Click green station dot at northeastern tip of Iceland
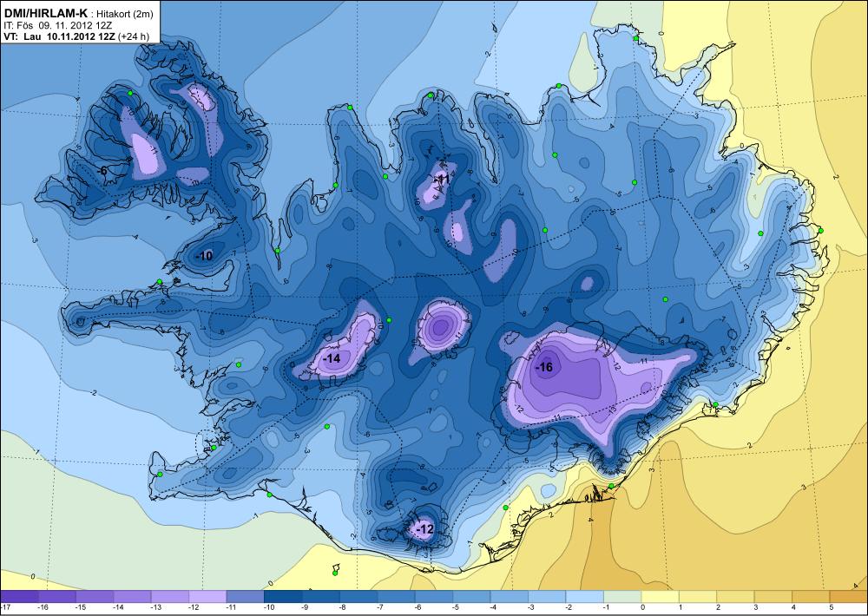Viewport: 868px width, 616px height. tap(636, 38)
